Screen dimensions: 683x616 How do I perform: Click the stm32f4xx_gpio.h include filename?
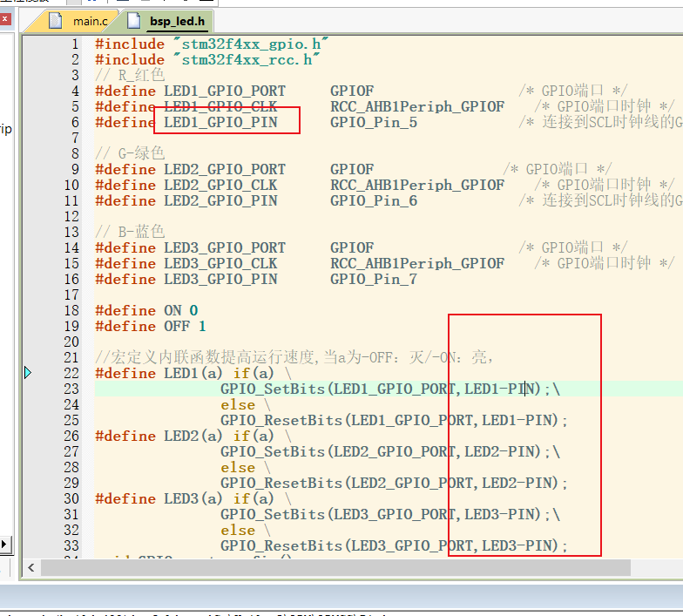coord(251,44)
